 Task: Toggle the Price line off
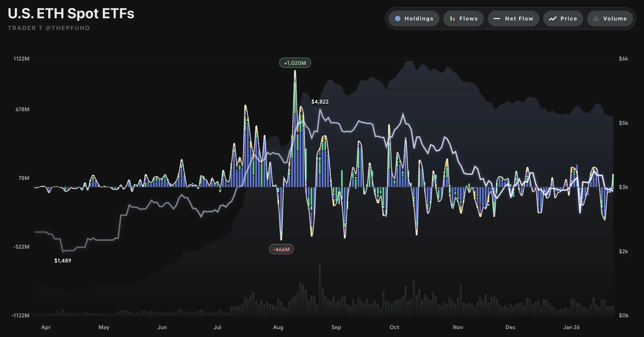(563, 19)
